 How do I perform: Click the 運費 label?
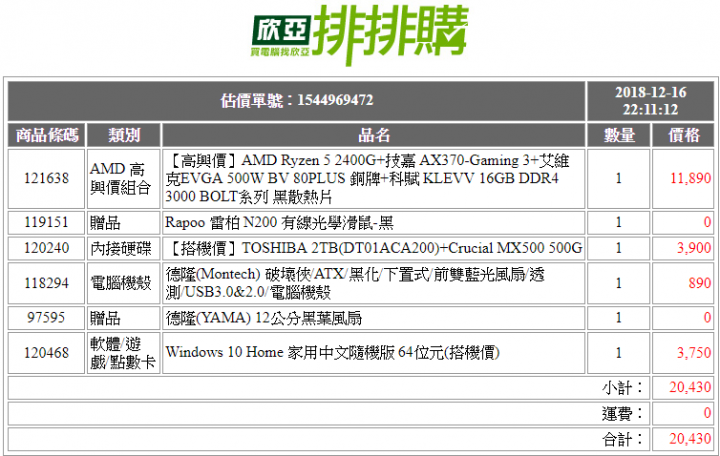[x=622, y=414]
